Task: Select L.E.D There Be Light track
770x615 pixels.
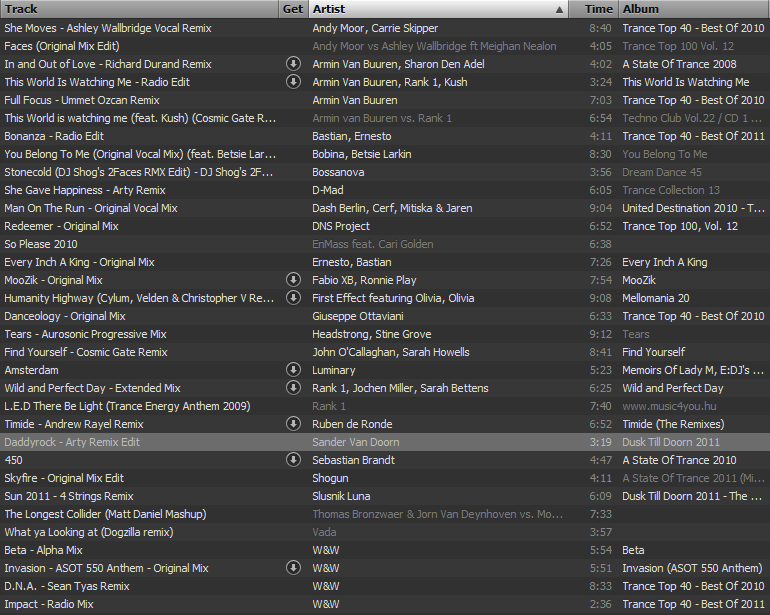Action: [x=127, y=406]
